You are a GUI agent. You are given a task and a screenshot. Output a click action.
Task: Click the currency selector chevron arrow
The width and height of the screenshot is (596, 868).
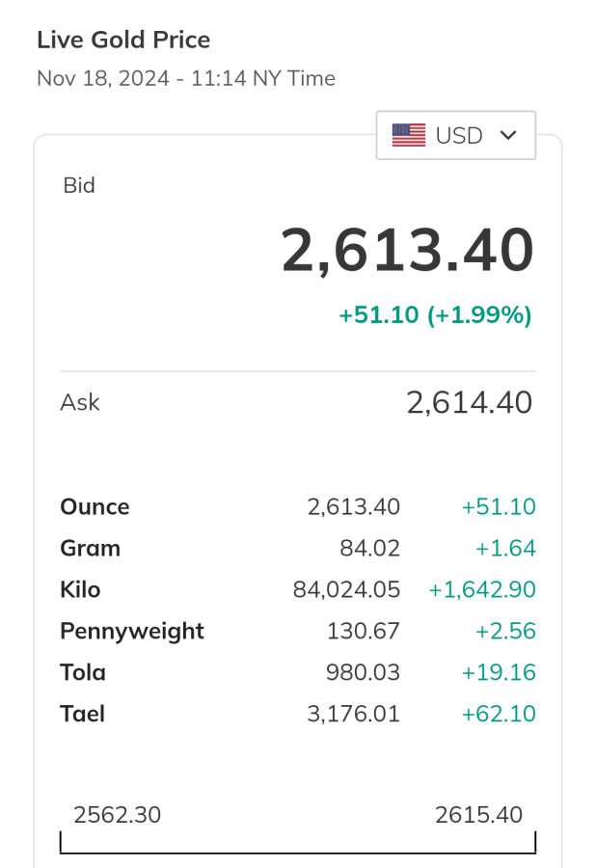coord(509,135)
